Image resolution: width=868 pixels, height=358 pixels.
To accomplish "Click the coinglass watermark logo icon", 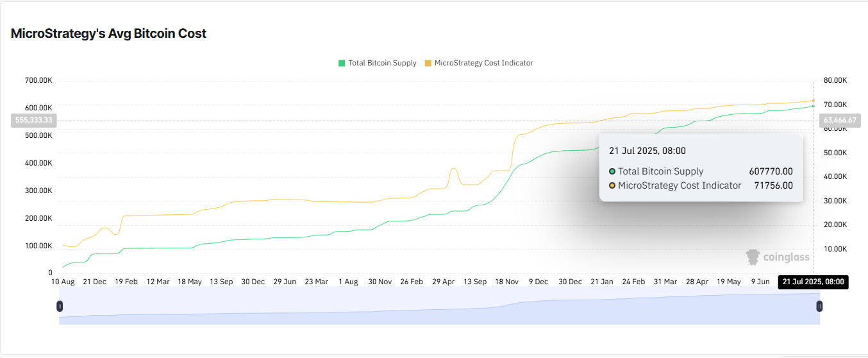I will [753, 257].
